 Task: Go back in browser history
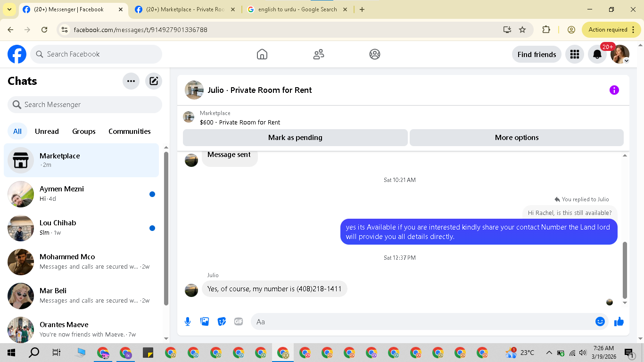click(10, 30)
